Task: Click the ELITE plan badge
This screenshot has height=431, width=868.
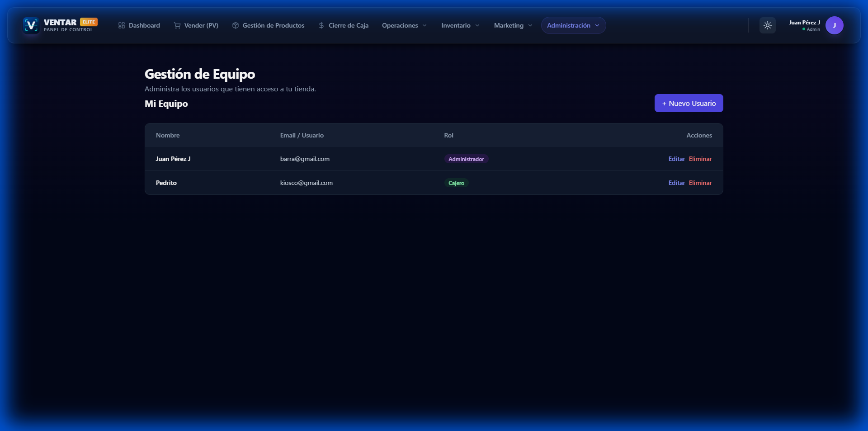Action: pyautogui.click(x=89, y=22)
